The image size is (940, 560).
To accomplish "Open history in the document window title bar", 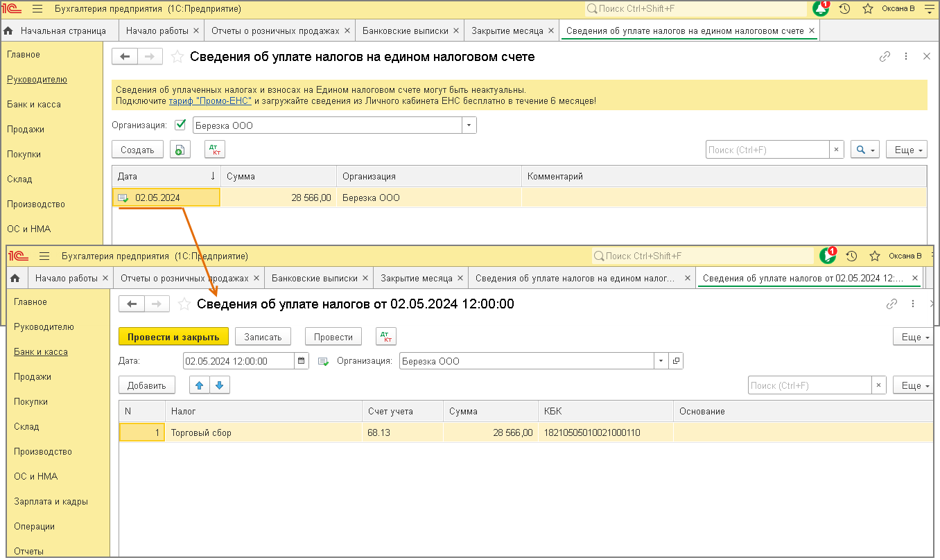I will pyautogui.click(x=851, y=256).
